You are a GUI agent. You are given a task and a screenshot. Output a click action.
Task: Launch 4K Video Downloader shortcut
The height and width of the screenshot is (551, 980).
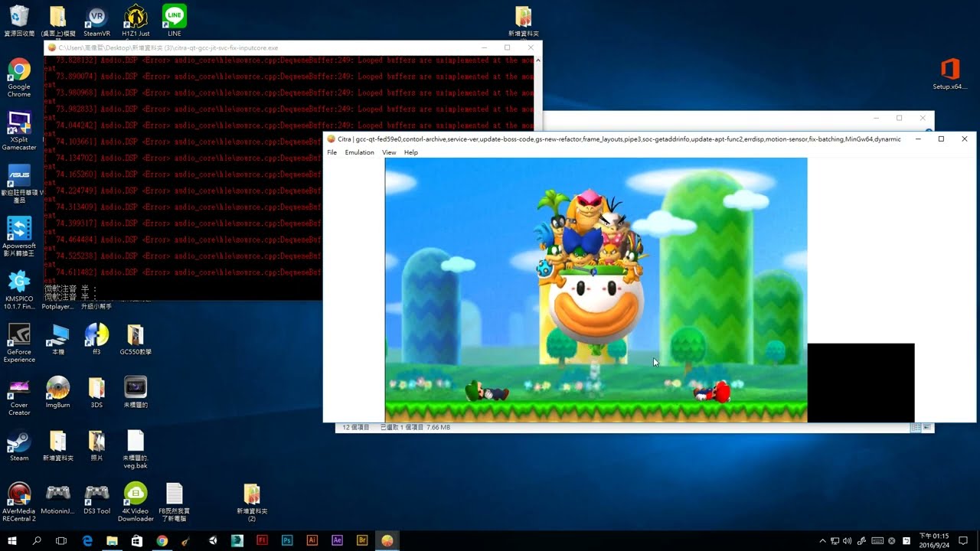tap(136, 502)
